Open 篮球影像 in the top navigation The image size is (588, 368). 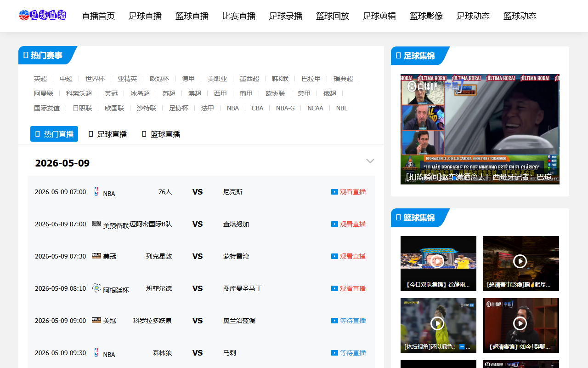(426, 16)
